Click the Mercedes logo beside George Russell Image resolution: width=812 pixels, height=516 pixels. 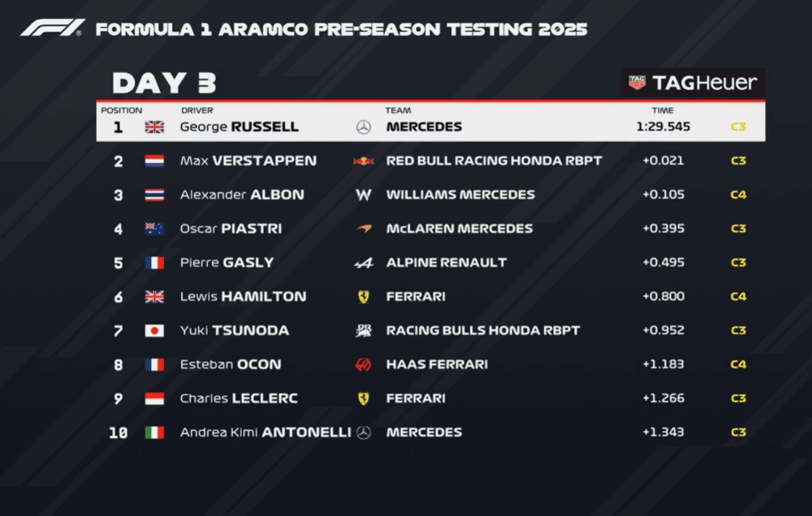click(x=364, y=127)
